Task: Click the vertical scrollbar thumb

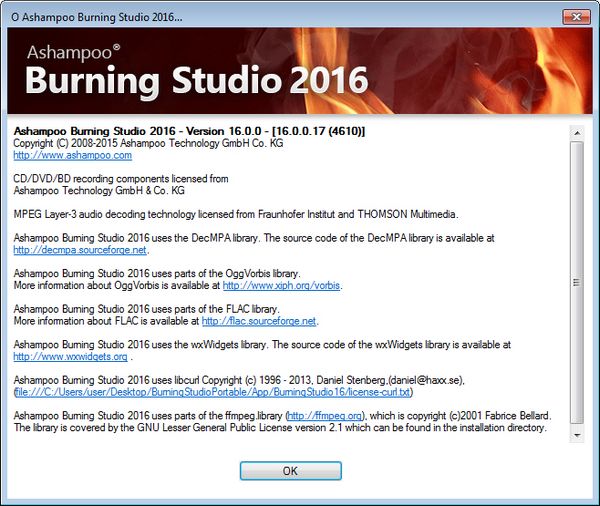Action: click(x=577, y=282)
